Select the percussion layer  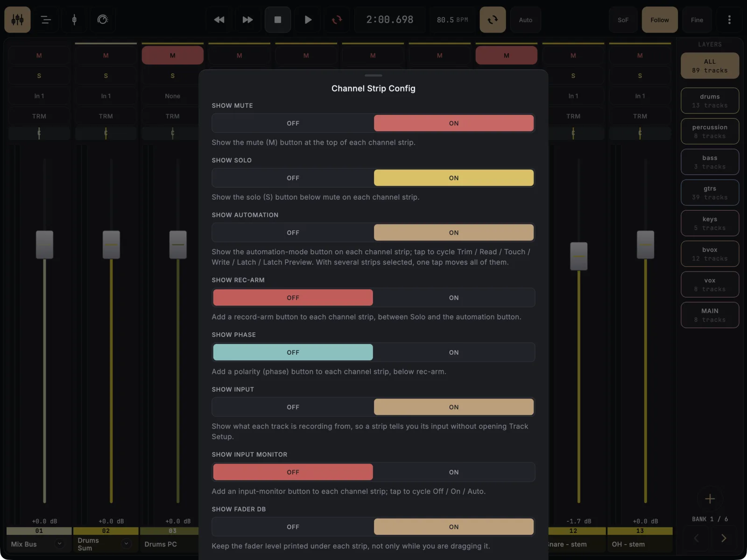tap(710, 132)
